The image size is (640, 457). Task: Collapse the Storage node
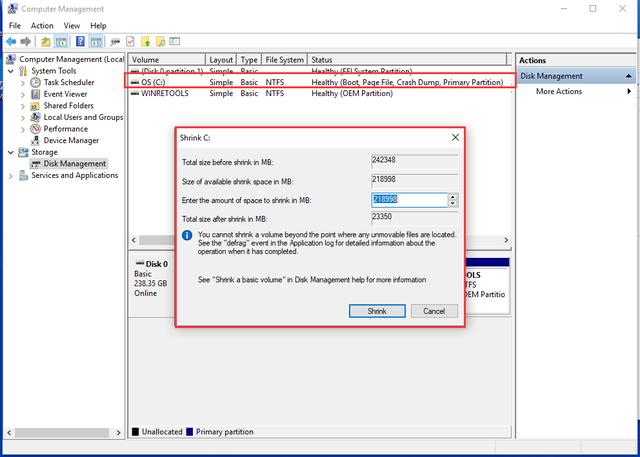(11, 152)
